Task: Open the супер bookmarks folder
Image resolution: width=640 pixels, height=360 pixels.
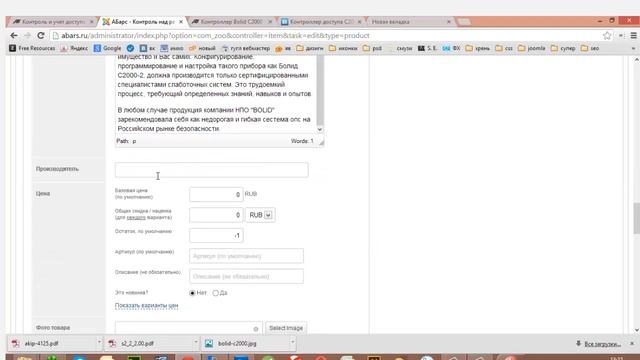Action: [563, 48]
